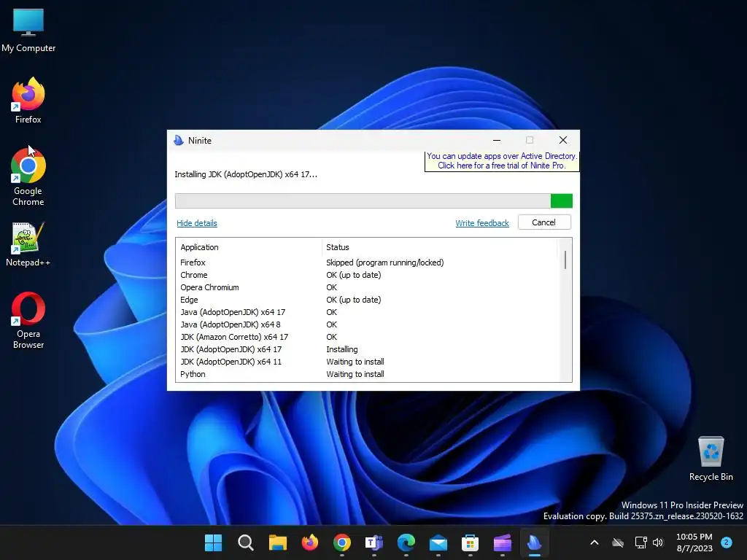
Task: Click Write feedback link
Action: (x=482, y=223)
